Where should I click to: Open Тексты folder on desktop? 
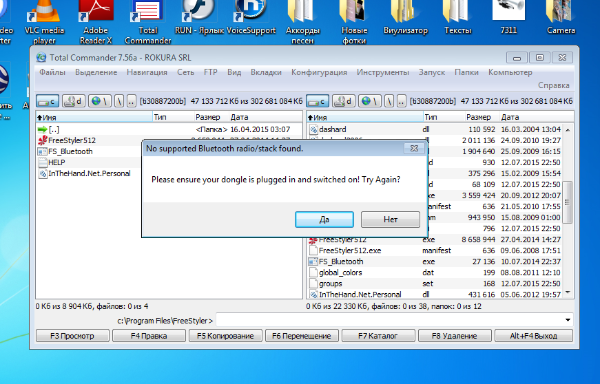tap(458, 17)
